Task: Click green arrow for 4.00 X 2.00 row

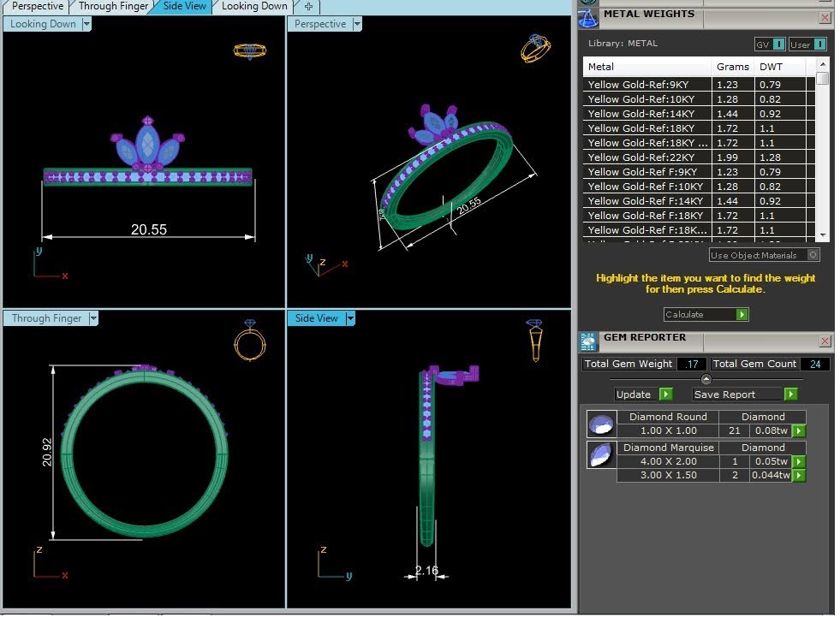Action: (x=798, y=461)
